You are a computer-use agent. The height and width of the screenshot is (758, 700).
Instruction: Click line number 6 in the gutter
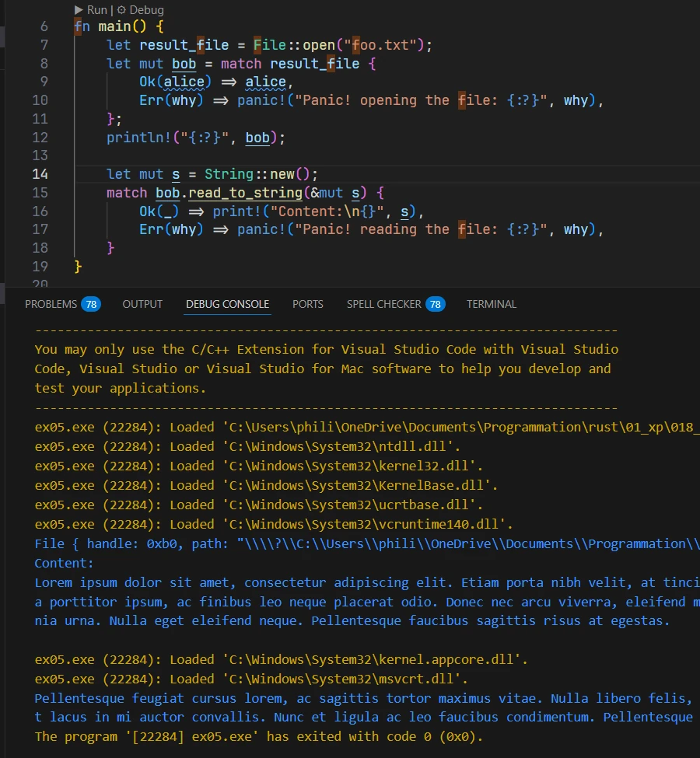coord(44,26)
